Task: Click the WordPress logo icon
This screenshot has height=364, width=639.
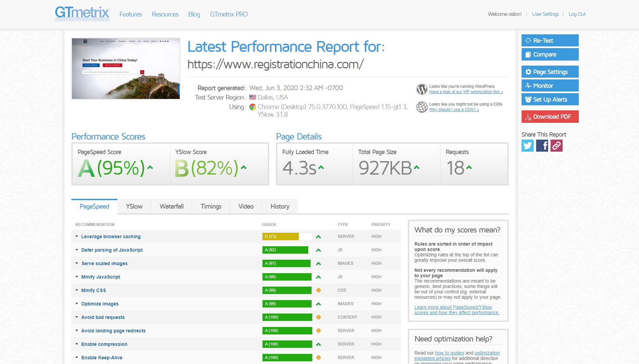Action: [422, 89]
